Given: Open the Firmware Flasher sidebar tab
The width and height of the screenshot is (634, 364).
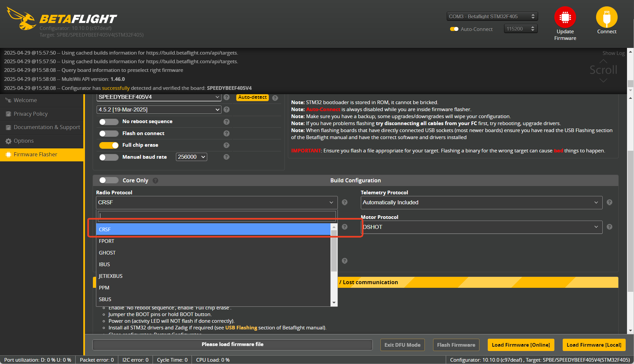Looking at the screenshot, I should [42, 154].
